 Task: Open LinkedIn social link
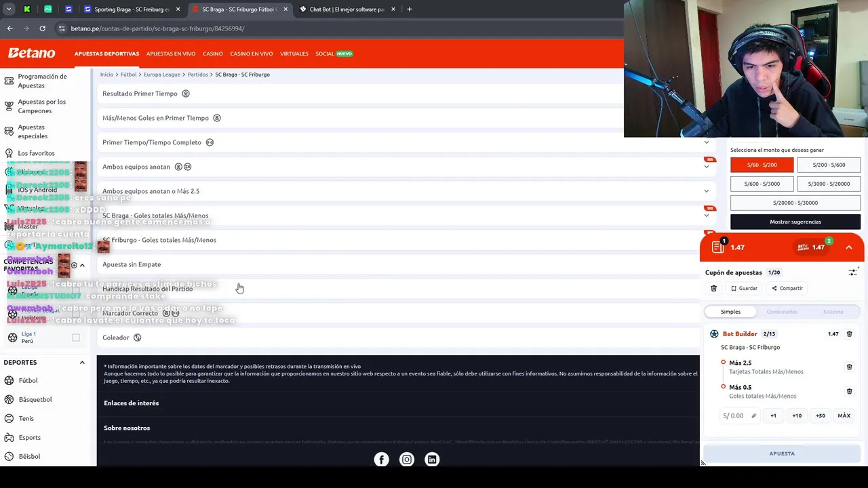coord(432,460)
